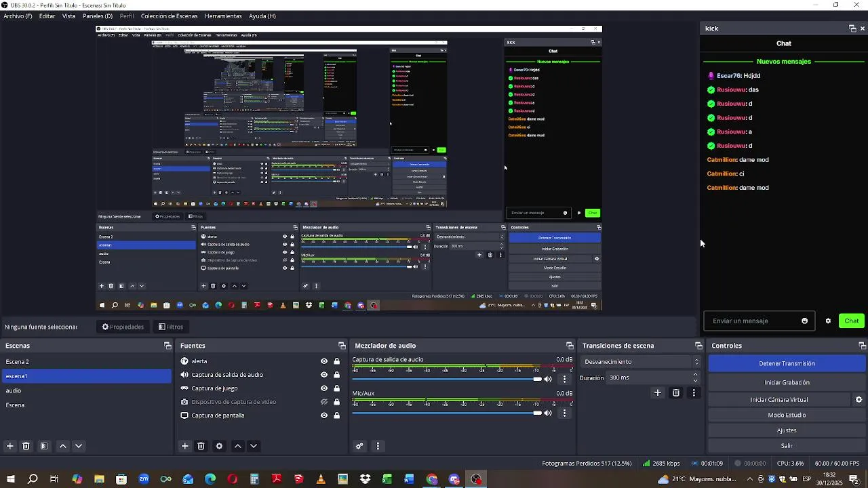Screen dimensions: 868x488
Task: Add a new scene with plus icon
Action: pos(9,446)
